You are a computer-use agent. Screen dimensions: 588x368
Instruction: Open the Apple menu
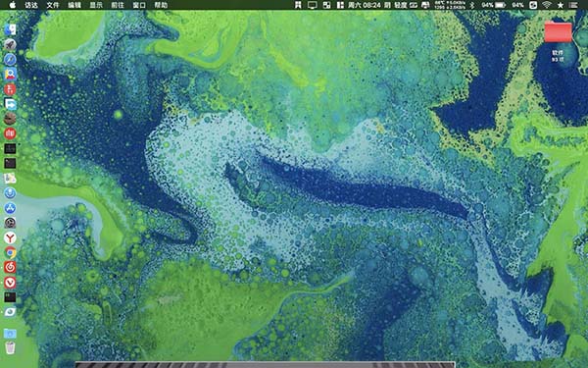[13, 5]
